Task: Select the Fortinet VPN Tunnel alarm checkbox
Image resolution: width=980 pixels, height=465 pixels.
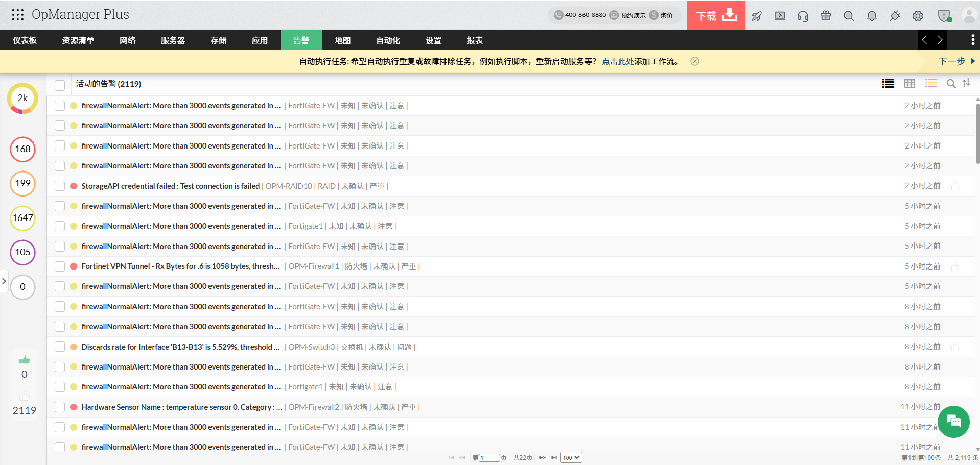Action: (60, 266)
